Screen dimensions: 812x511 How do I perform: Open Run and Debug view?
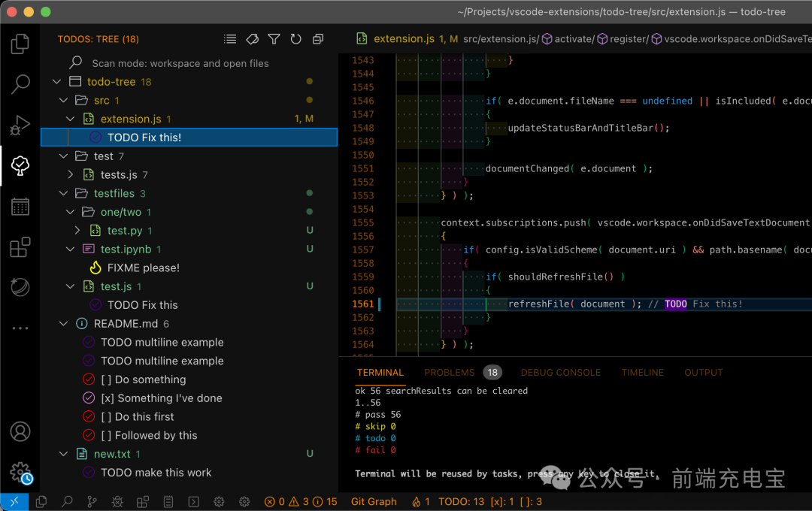click(20, 125)
